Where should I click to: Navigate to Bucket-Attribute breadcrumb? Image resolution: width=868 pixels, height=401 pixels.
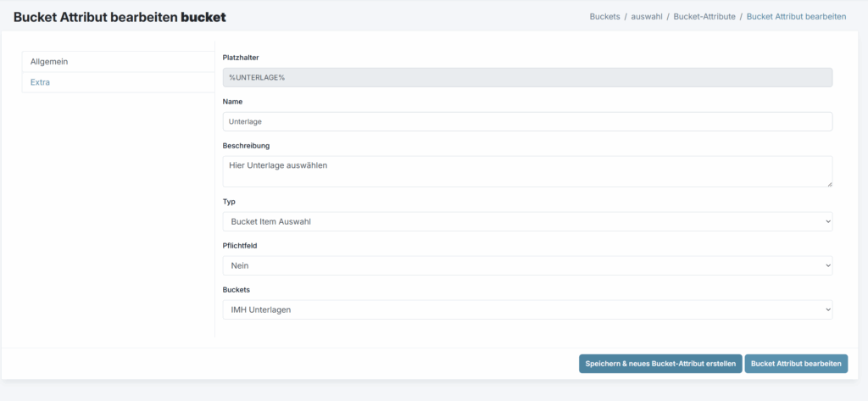pyautogui.click(x=704, y=16)
